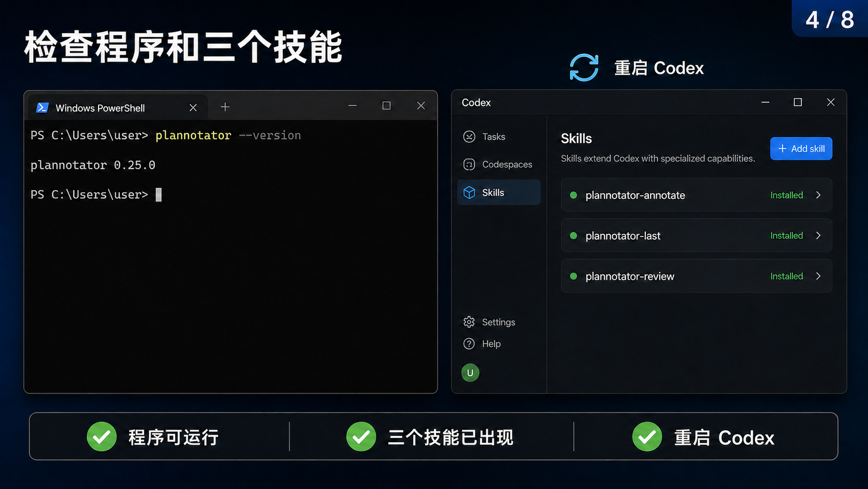Close the Windows PowerShell tab

click(x=193, y=108)
